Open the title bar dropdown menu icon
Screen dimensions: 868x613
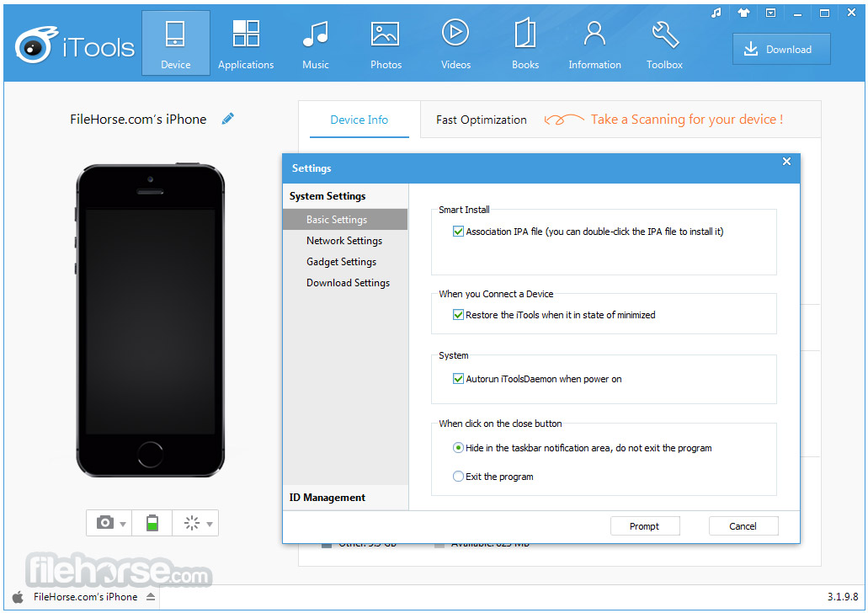(x=770, y=13)
